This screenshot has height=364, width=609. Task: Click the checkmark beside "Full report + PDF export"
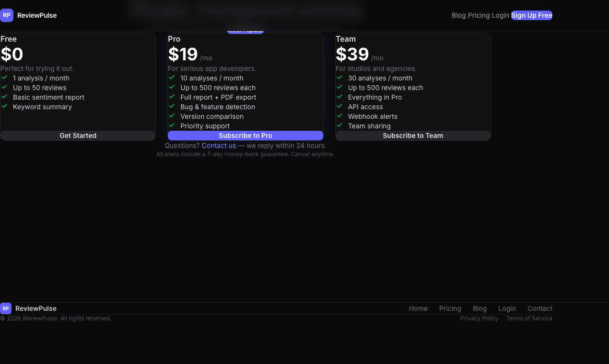point(172,97)
